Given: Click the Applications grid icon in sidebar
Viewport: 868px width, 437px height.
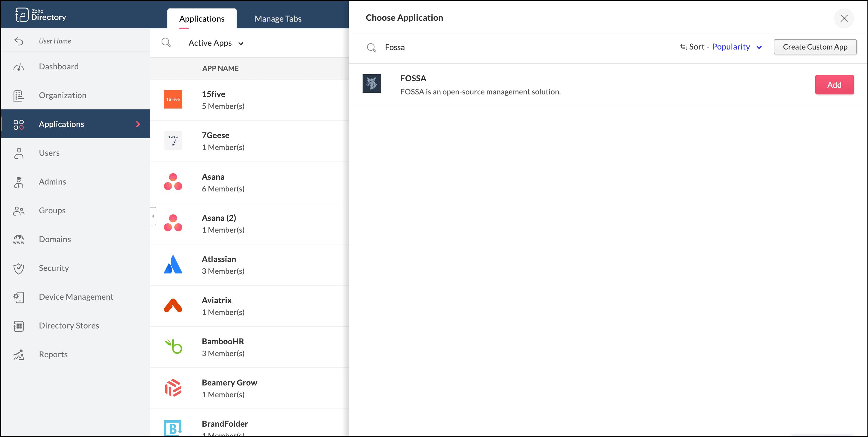Looking at the screenshot, I should [x=19, y=124].
